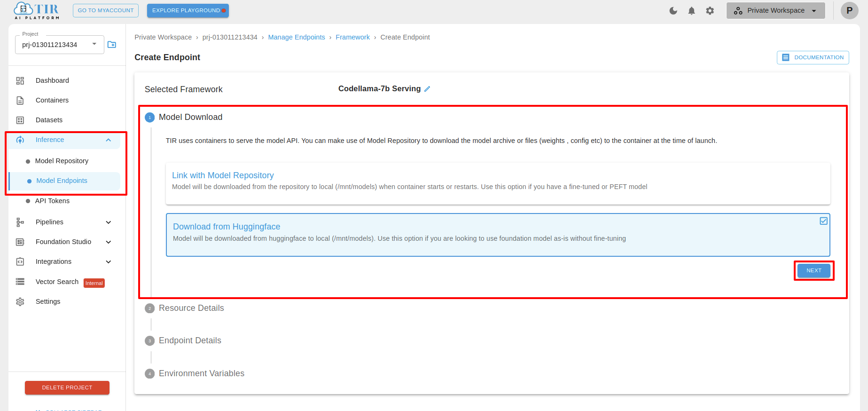This screenshot has width=868, height=411.
Task: Open the Private Workspace dropdown
Action: pyautogui.click(x=776, y=10)
